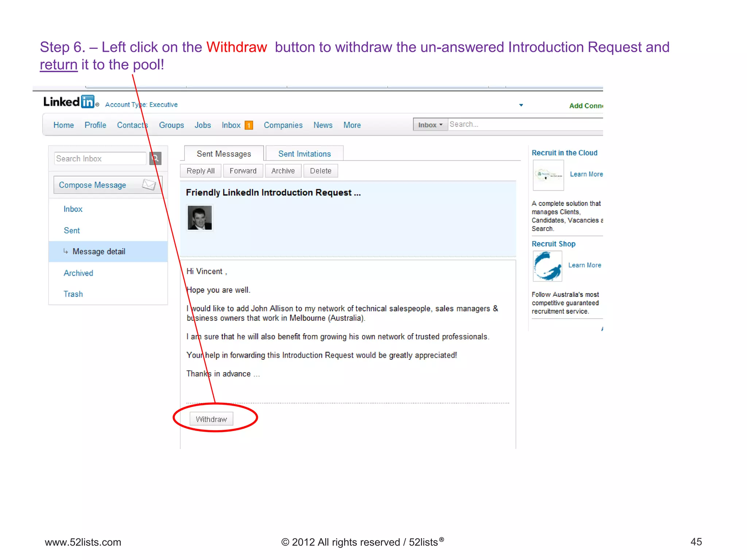Open the Recruit in the Cloud ad image

(x=548, y=175)
